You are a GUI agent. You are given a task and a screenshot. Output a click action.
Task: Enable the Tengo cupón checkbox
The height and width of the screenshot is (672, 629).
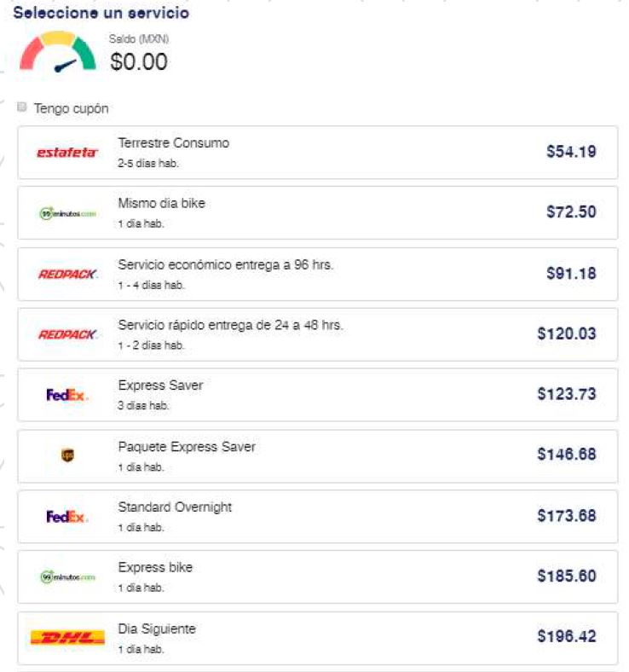[22, 107]
